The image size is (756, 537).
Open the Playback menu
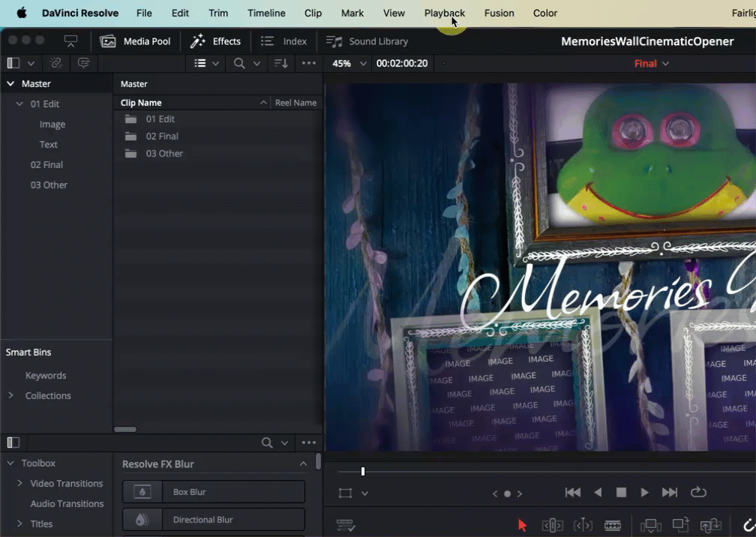tap(444, 13)
